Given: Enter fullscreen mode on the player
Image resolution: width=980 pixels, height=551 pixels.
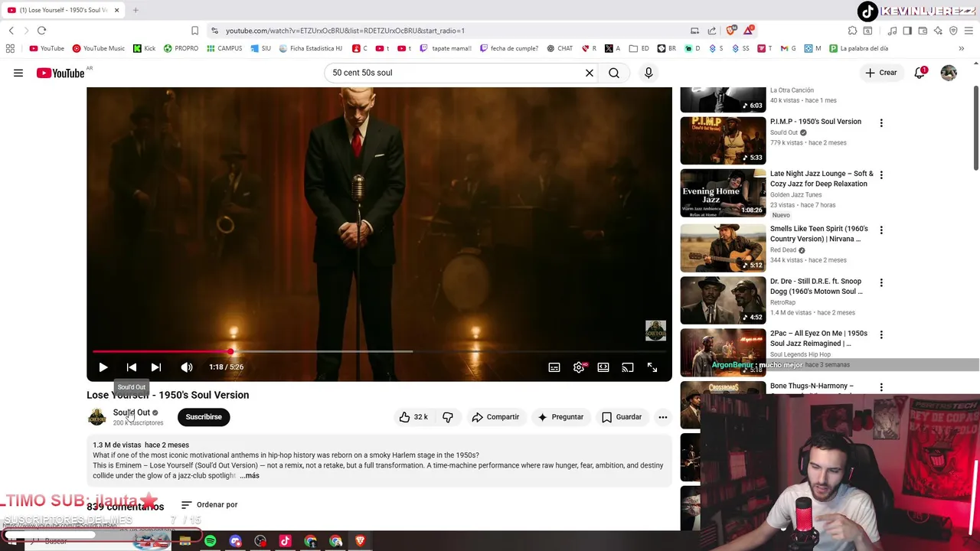Looking at the screenshot, I should (652, 367).
